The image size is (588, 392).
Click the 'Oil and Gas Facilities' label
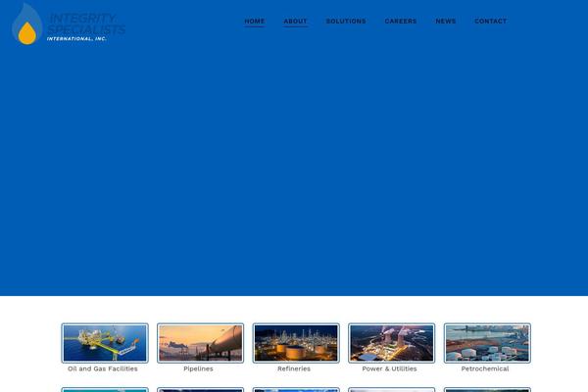[103, 368]
